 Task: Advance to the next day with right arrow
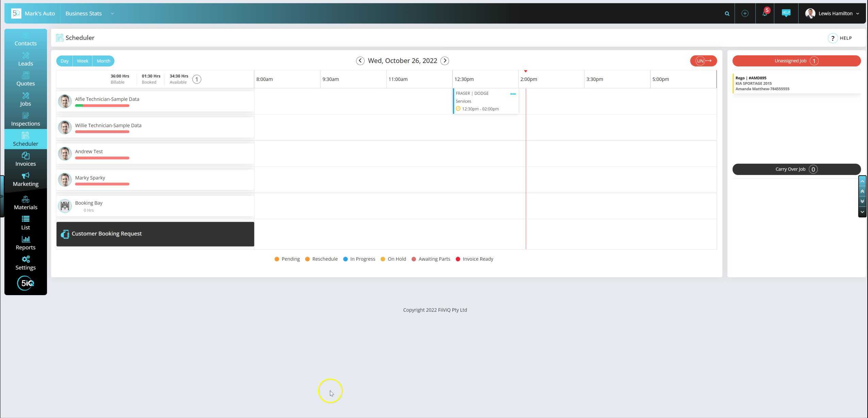tap(444, 60)
